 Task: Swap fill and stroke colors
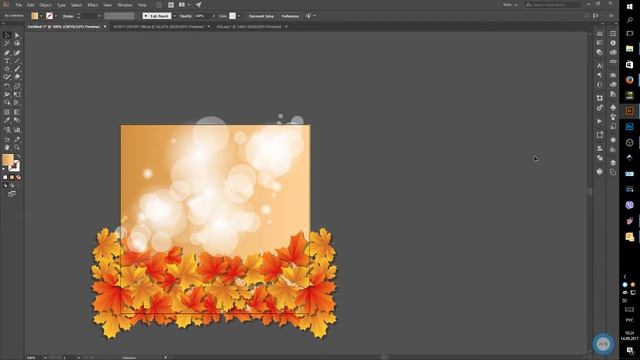pyautogui.click(x=18, y=157)
